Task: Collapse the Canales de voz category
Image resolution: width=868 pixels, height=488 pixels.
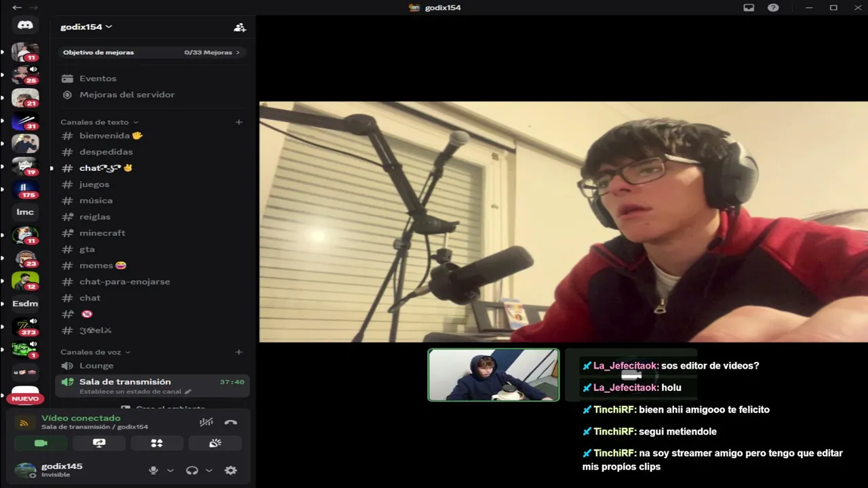Action: [95, 352]
